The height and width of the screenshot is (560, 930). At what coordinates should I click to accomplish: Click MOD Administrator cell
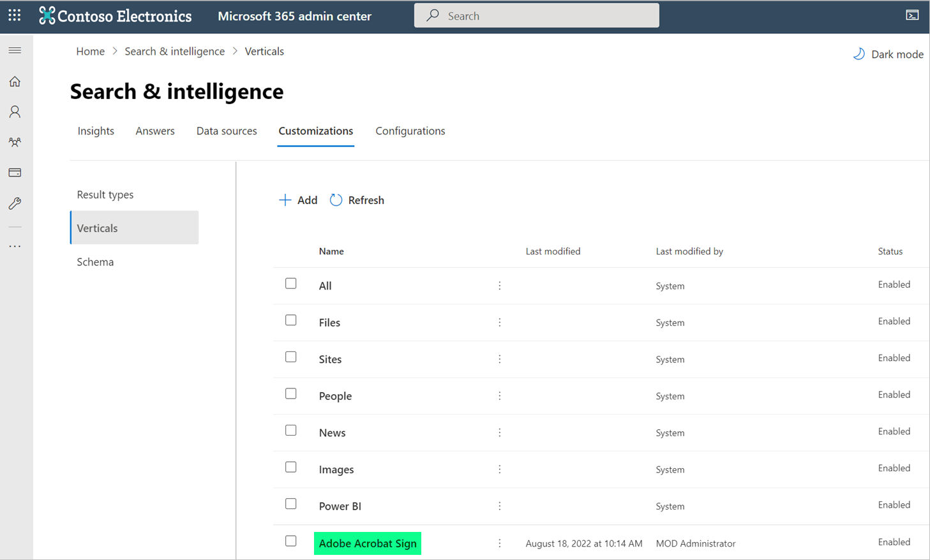[x=696, y=543]
